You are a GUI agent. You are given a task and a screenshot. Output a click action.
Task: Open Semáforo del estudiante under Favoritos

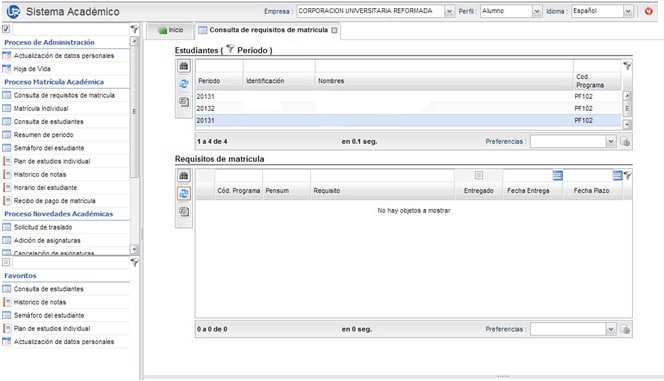(49, 315)
